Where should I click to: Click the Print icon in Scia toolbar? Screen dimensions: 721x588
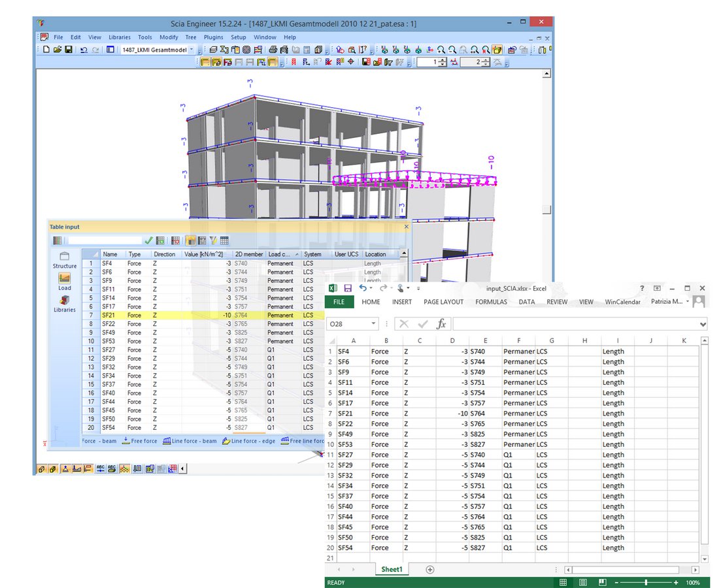click(273, 50)
